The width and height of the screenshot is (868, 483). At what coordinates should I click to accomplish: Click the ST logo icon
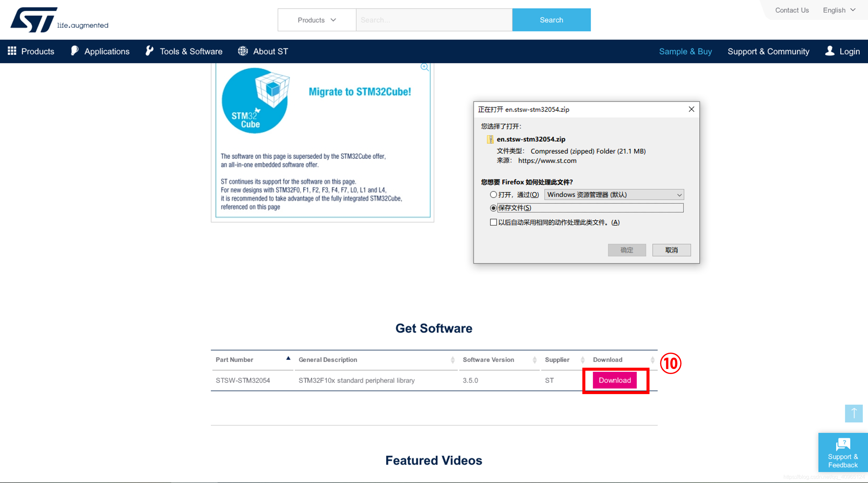tap(34, 19)
